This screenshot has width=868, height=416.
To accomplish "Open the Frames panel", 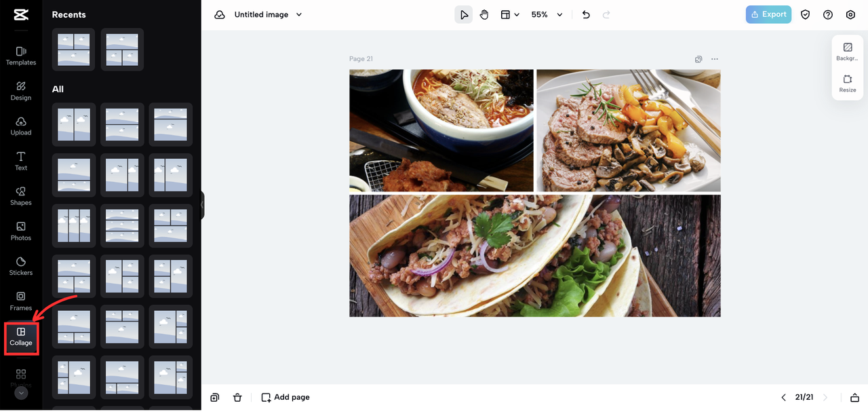I will 21,301.
